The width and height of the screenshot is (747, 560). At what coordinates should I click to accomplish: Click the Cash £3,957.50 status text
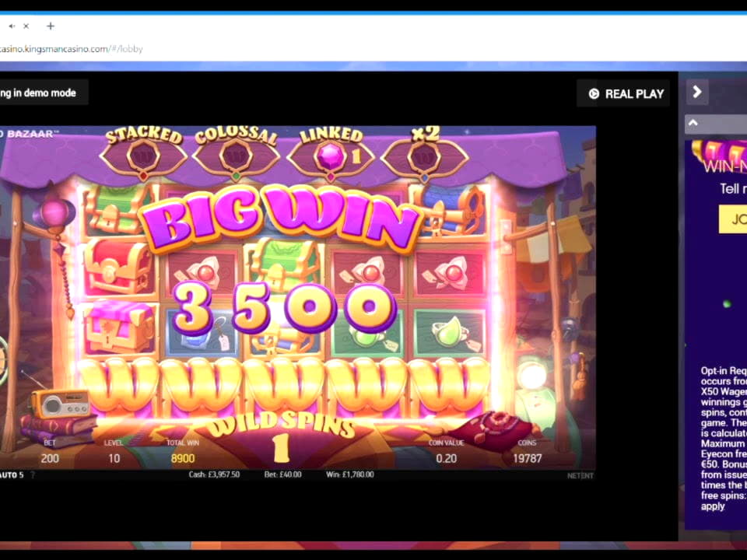click(x=214, y=474)
